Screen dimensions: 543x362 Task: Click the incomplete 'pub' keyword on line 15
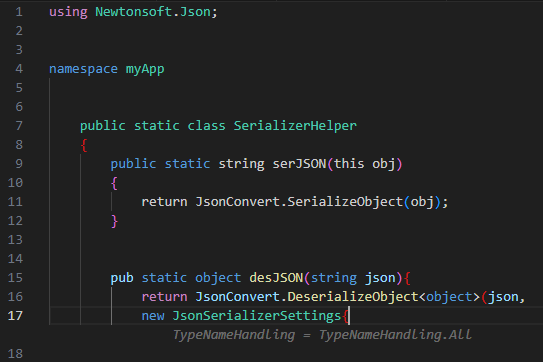click(122, 278)
